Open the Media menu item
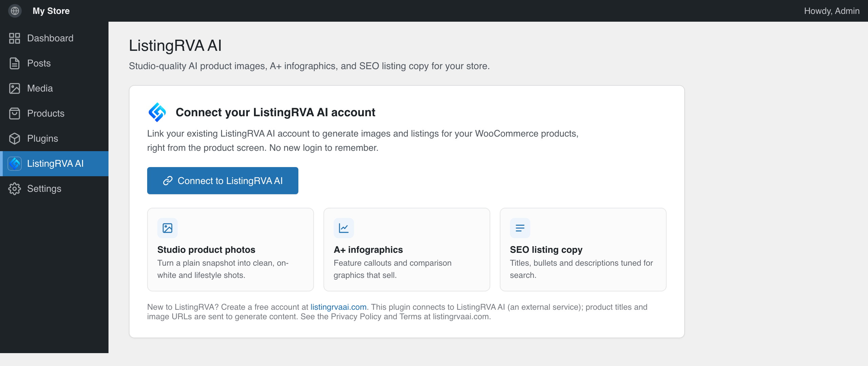The image size is (868, 366). [x=54, y=88]
